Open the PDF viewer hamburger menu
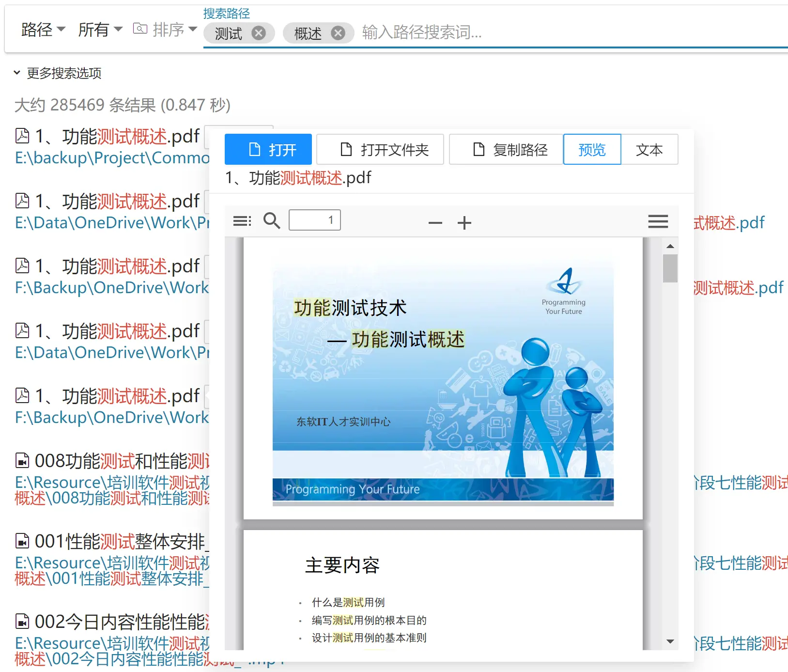This screenshot has height=672, width=788. click(x=658, y=221)
